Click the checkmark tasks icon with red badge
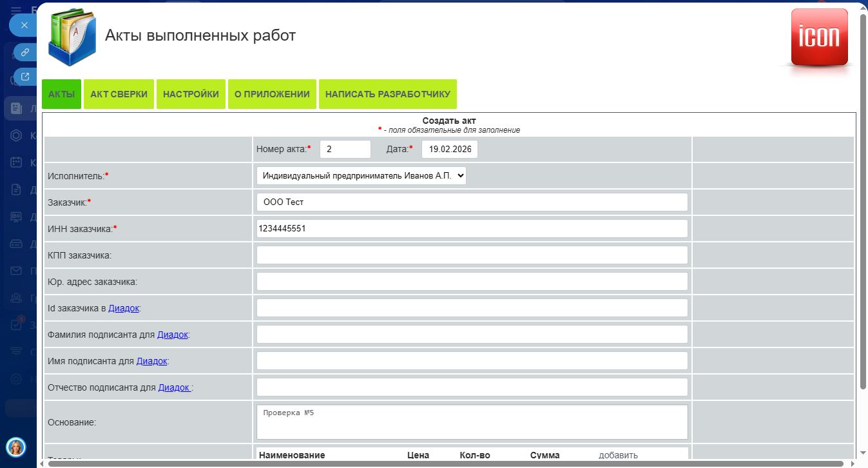The height and width of the screenshot is (468, 868). 17,325
